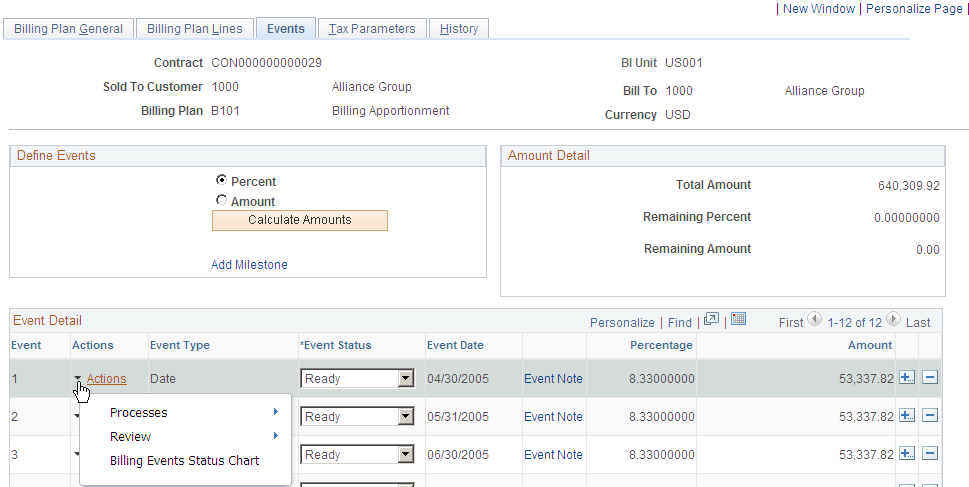Add a row after event 2

(x=907, y=416)
